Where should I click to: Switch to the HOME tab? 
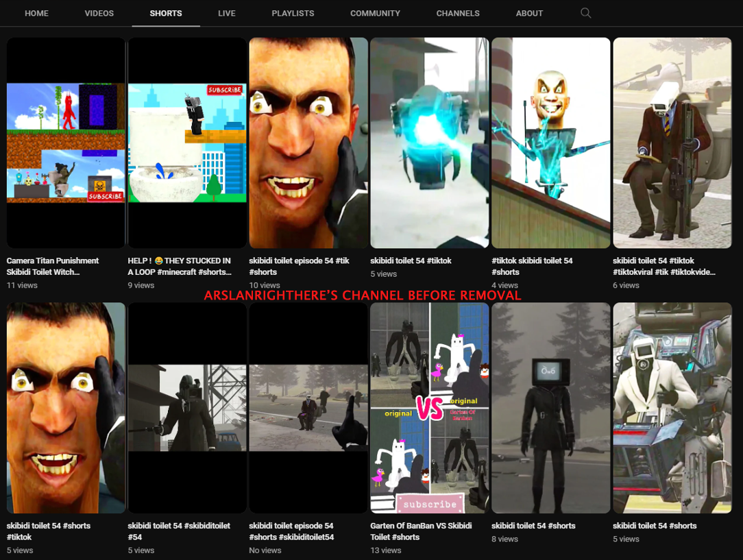36,13
